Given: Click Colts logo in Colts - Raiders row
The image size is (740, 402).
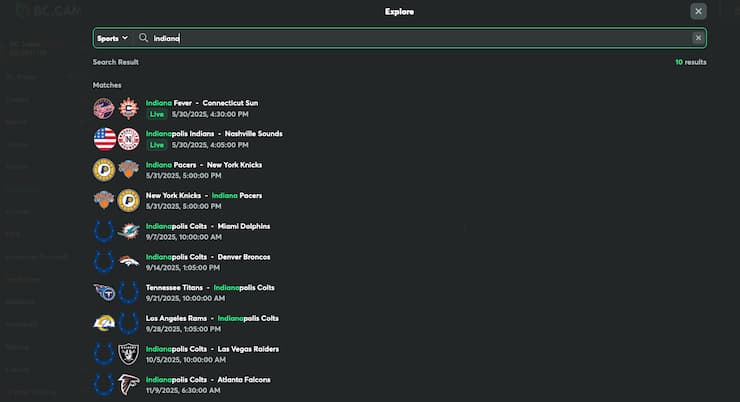Looking at the screenshot, I should pyautogui.click(x=104, y=354).
